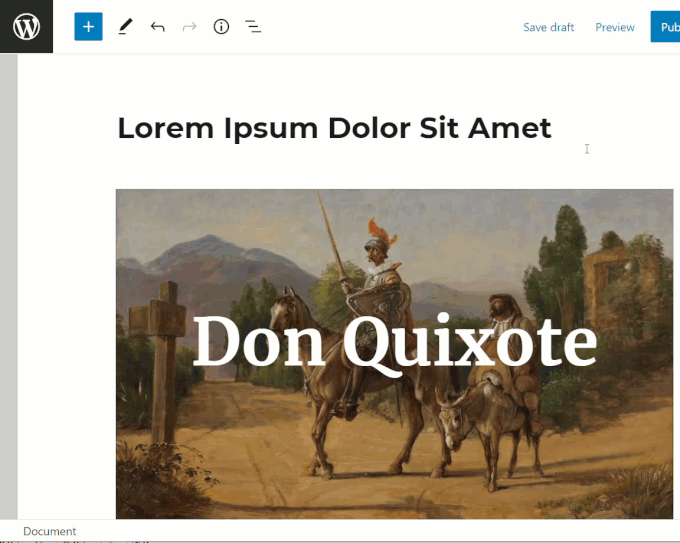Select the pencil Tools icon
The width and height of the screenshot is (680, 543).
tap(125, 27)
